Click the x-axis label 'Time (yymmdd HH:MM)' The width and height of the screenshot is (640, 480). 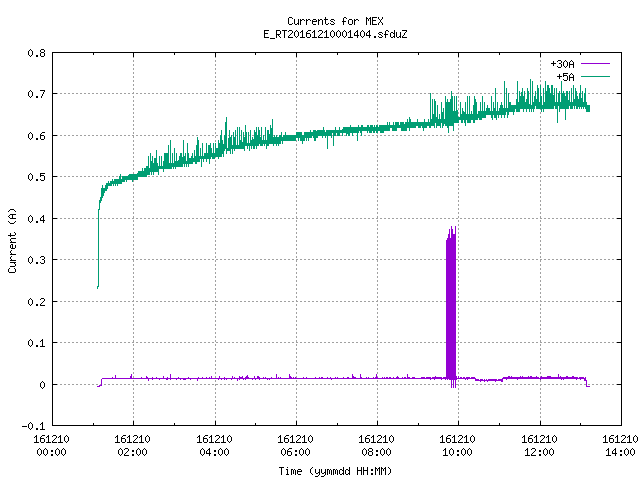[335, 471]
